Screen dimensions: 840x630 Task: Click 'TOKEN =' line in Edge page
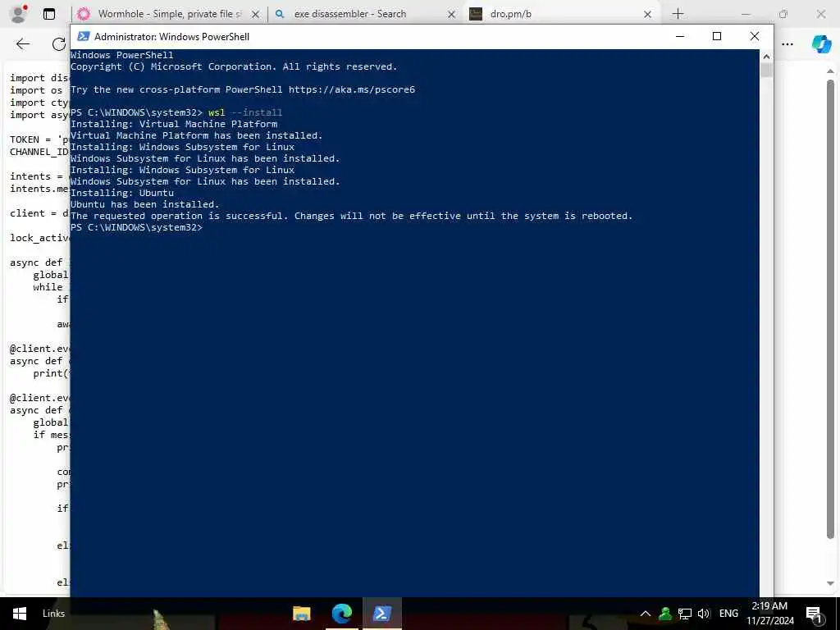39,139
